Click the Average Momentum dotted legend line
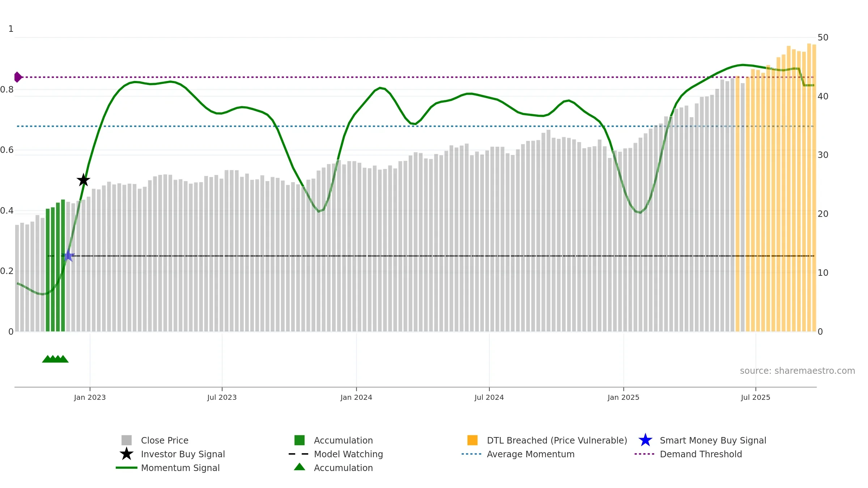 [x=472, y=454]
